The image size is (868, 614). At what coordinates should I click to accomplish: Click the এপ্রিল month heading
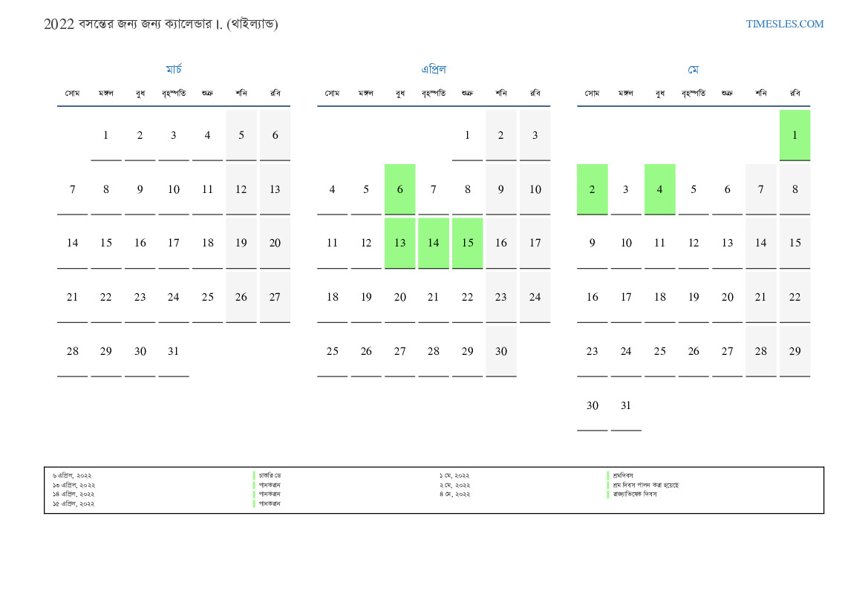tap(434, 69)
